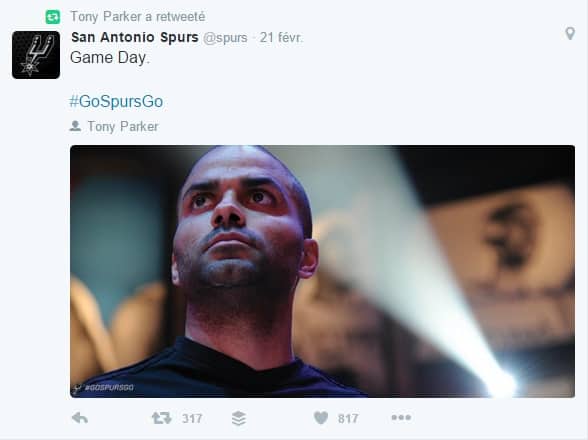The height and width of the screenshot is (440, 588).
Task: Select the "Game Day." tweet text
Action: tap(110, 58)
